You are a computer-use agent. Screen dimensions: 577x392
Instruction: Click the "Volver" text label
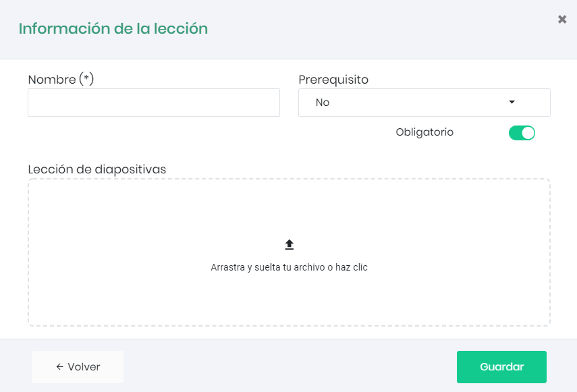pos(84,367)
